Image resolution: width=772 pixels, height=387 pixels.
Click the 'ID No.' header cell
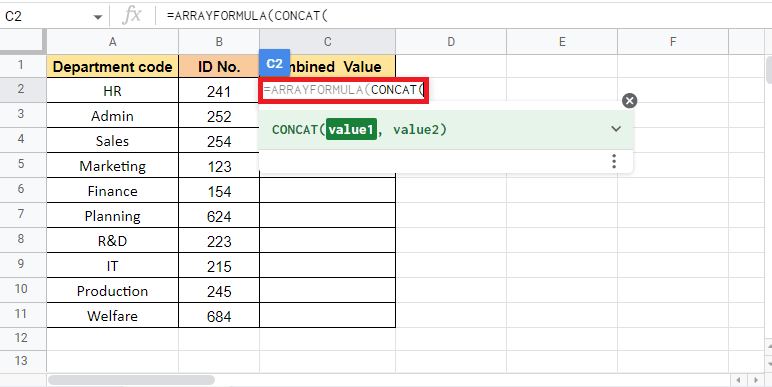click(219, 66)
